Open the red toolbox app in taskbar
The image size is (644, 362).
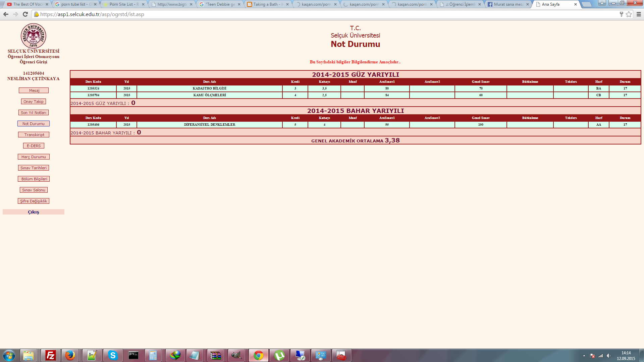[x=341, y=355]
